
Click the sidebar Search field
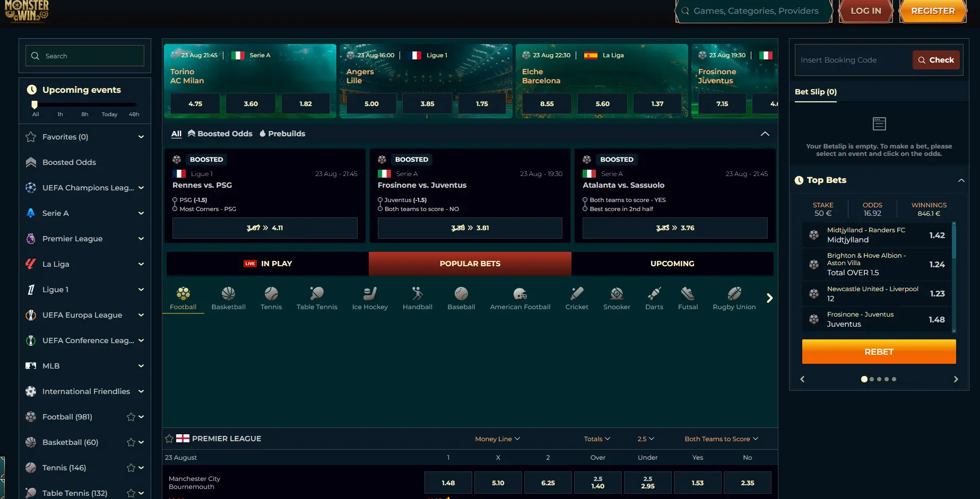coord(85,56)
